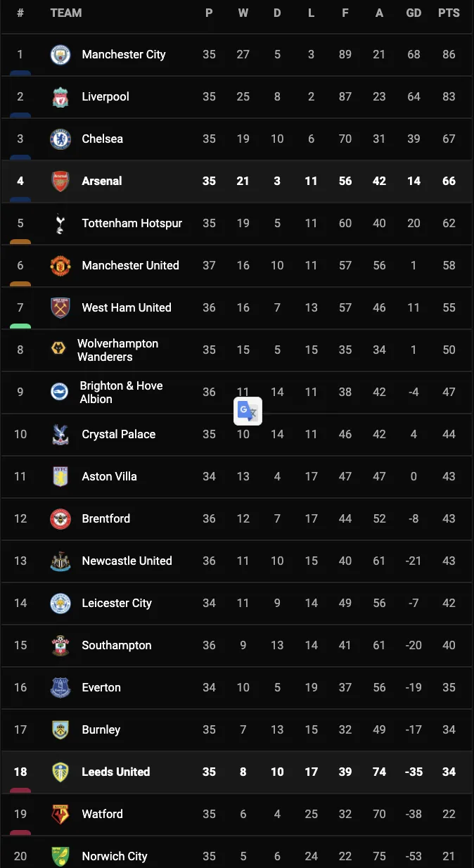Viewport: 474px width, 868px height.
Task: Sort table by PTS column header
Action: [449, 13]
